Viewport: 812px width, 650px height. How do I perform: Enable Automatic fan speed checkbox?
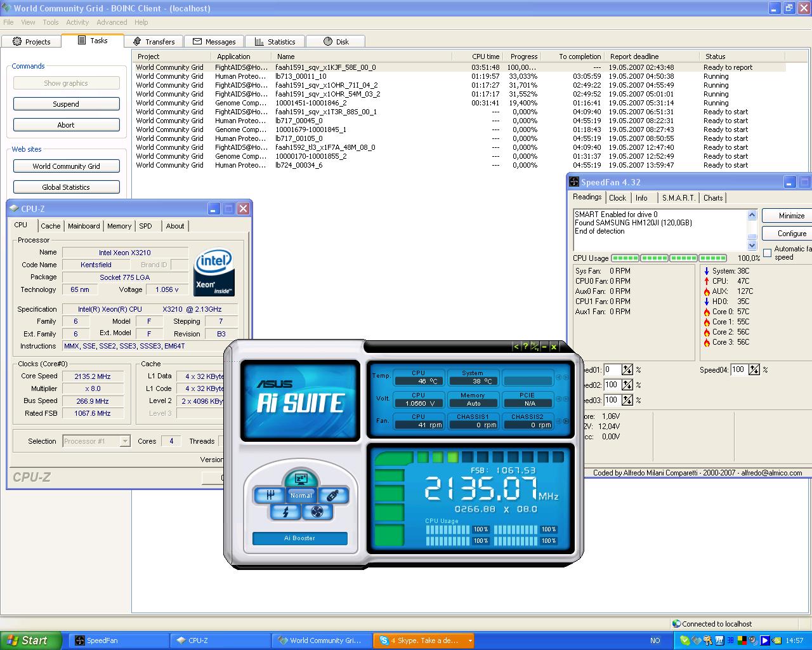(768, 253)
